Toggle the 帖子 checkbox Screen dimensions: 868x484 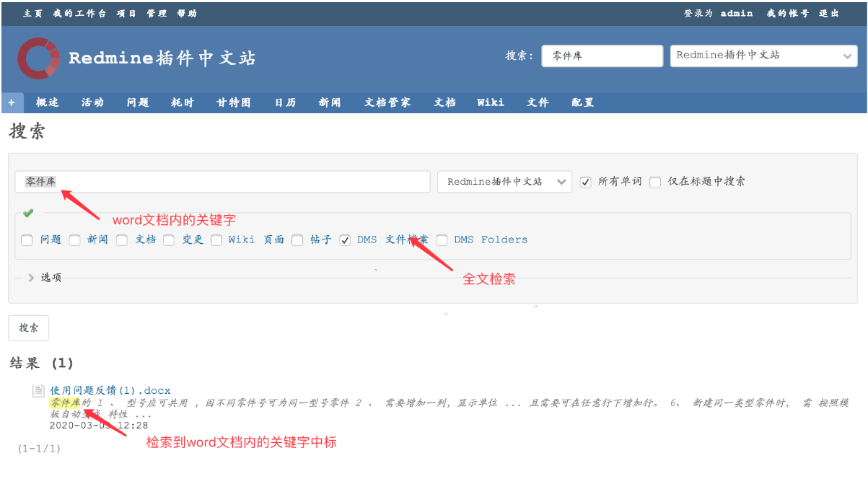(297, 240)
